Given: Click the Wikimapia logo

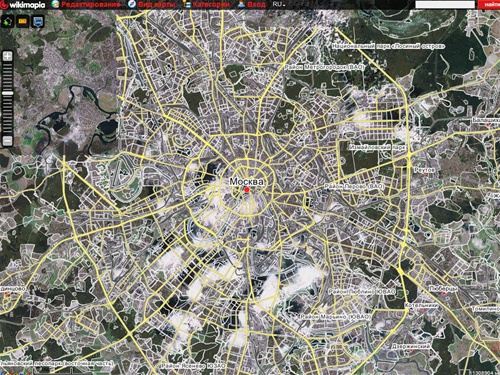Looking at the screenshot, I should pos(23,4).
